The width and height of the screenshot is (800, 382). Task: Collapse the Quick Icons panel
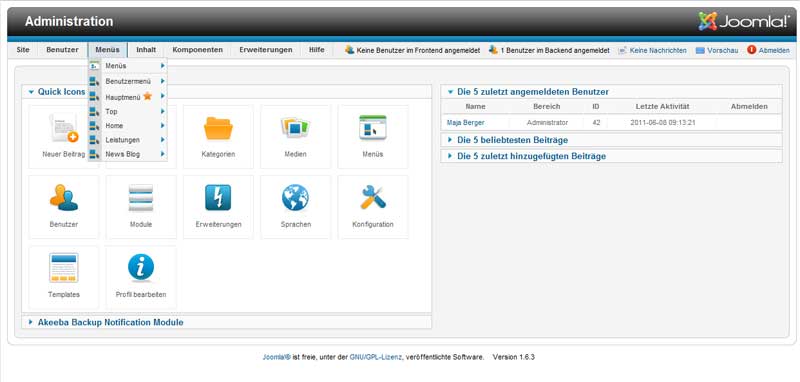[x=32, y=92]
